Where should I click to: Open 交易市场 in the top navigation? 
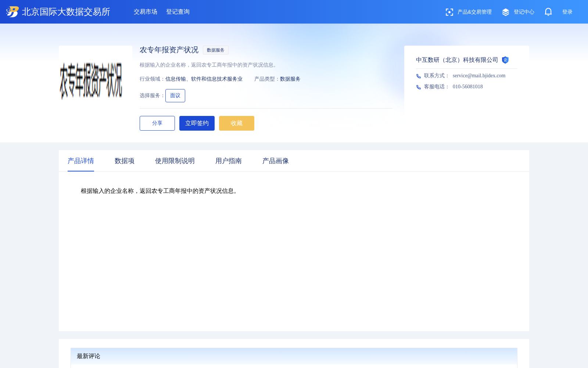[146, 12]
